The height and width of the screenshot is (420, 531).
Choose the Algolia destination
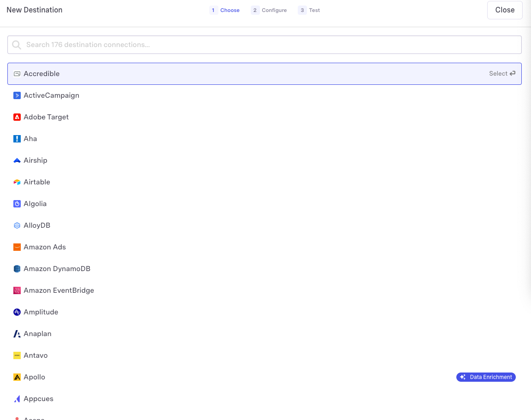pos(265,204)
